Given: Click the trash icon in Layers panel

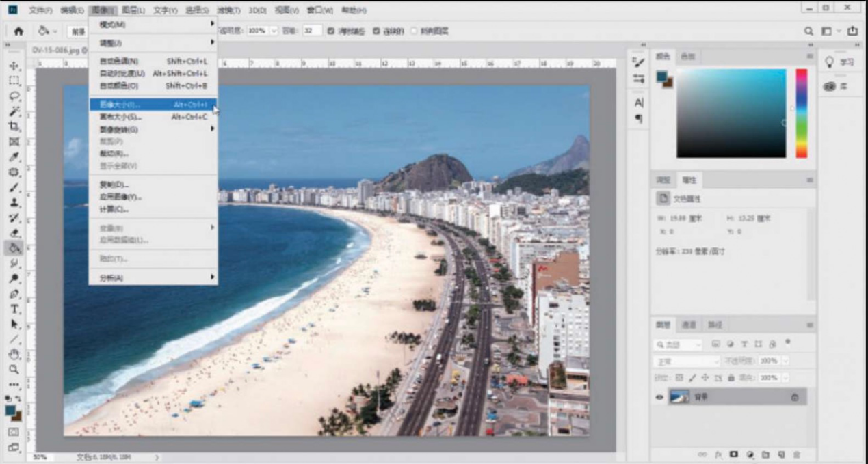Looking at the screenshot, I should (x=797, y=454).
